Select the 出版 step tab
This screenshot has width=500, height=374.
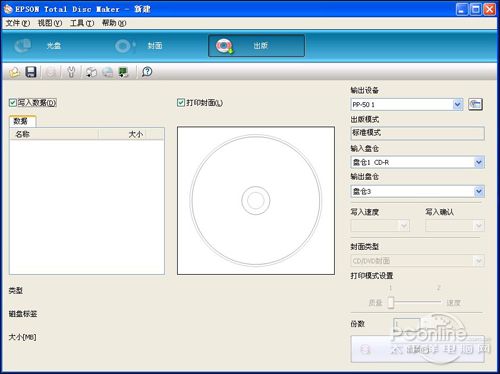click(x=256, y=46)
